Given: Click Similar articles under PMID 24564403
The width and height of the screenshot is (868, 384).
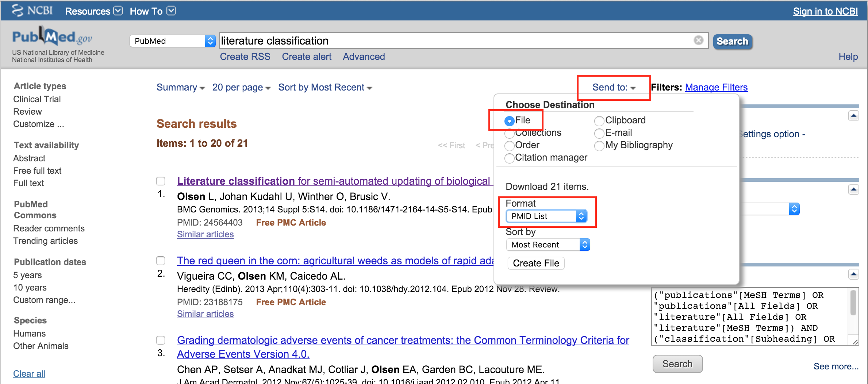Looking at the screenshot, I should [205, 234].
